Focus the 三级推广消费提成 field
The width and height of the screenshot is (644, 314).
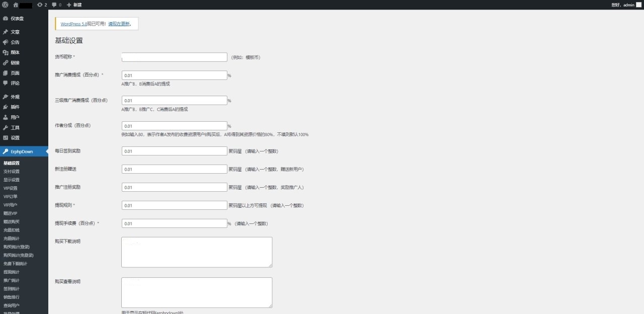coord(175,101)
